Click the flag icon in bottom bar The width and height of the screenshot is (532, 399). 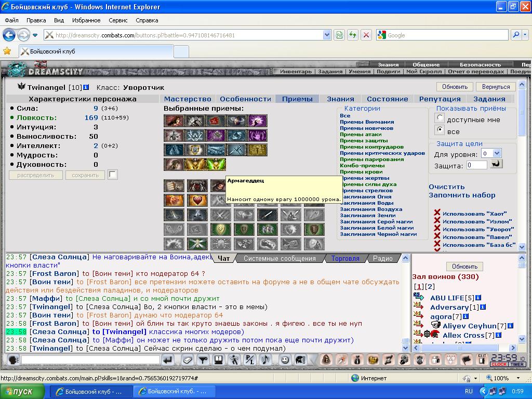(x=466, y=360)
